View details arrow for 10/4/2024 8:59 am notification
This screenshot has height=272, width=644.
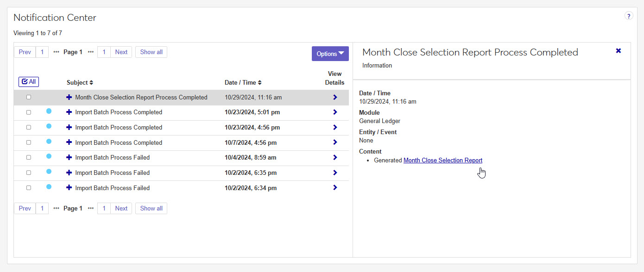tap(335, 158)
